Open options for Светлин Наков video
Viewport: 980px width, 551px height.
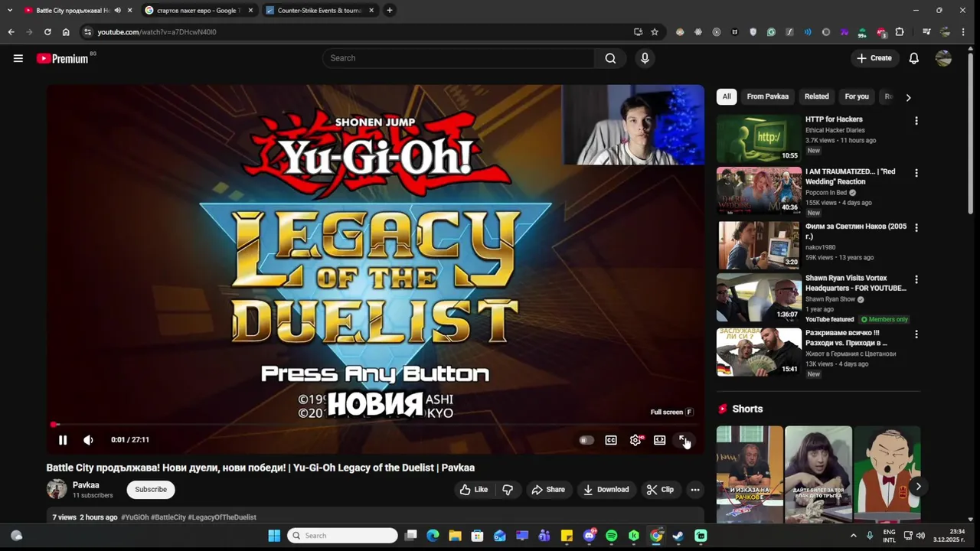point(916,227)
